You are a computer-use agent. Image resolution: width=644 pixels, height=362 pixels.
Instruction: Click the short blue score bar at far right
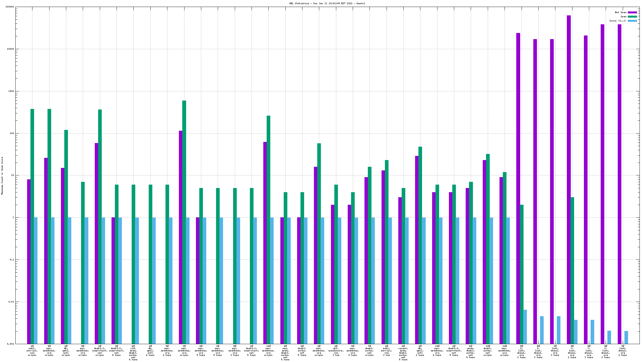[626, 337]
